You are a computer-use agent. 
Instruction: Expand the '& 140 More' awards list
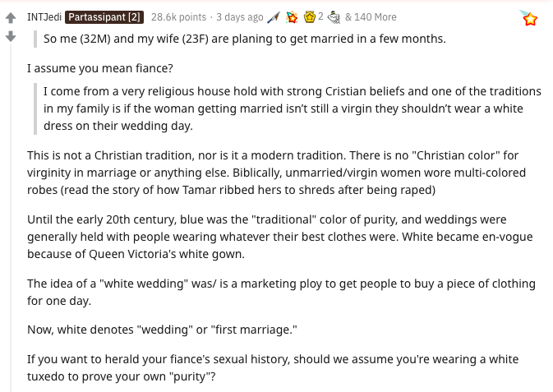(371, 17)
